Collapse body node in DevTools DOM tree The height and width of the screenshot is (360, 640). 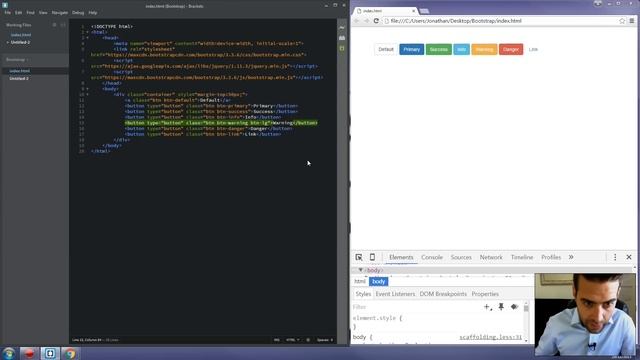[360, 270]
